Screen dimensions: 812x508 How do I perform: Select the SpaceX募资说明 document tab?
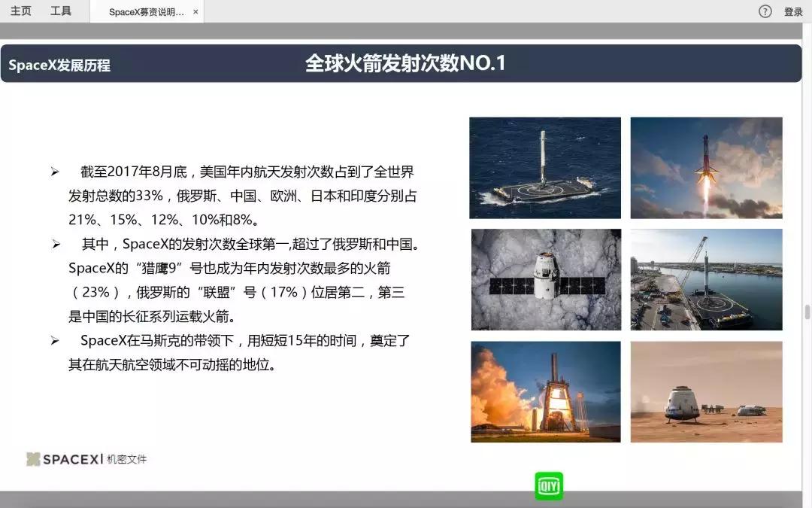click(143, 11)
